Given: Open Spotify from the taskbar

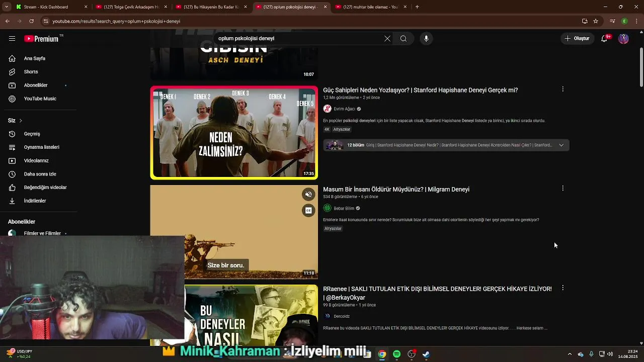Looking at the screenshot, I should point(396,354).
